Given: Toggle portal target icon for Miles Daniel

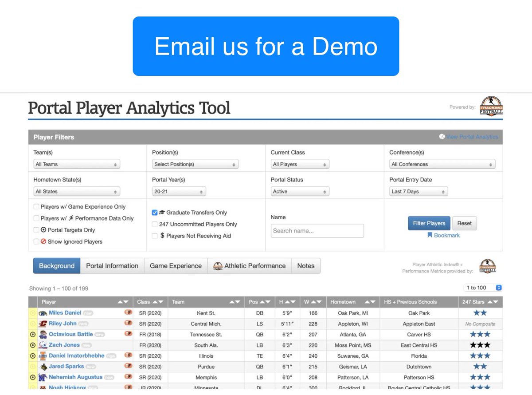Looking at the screenshot, I should tap(32, 313).
